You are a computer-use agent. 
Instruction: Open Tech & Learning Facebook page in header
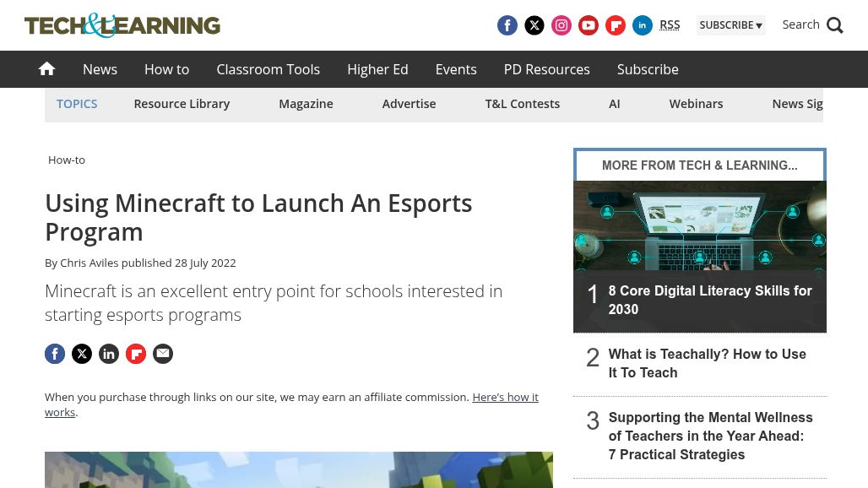507,25
